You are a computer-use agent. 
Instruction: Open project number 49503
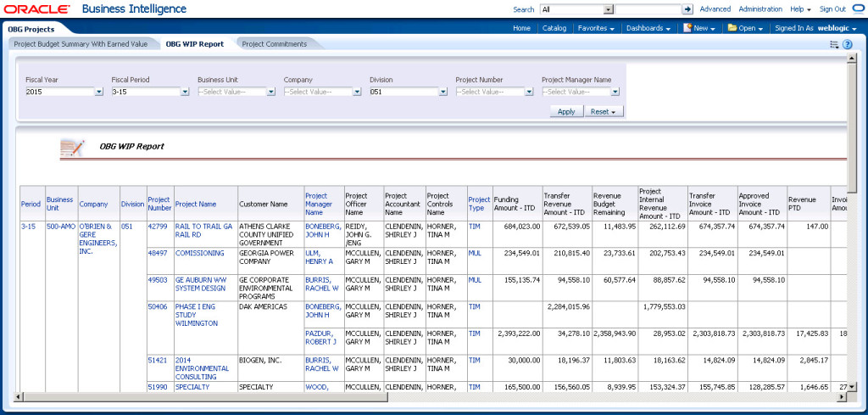pos(157,280)
